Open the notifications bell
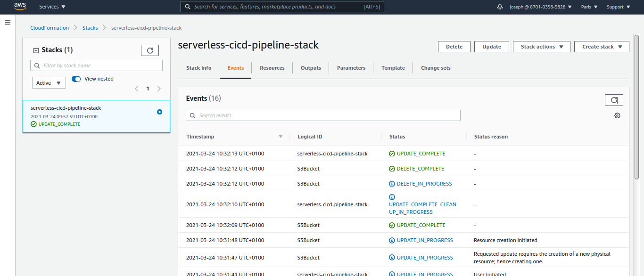 (500, 7)
